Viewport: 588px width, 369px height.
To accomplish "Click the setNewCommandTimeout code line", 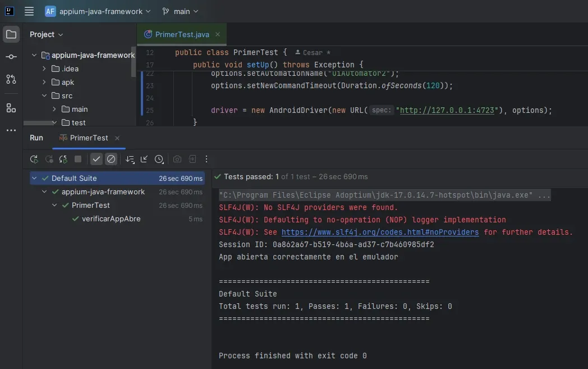I will (332, 85).
